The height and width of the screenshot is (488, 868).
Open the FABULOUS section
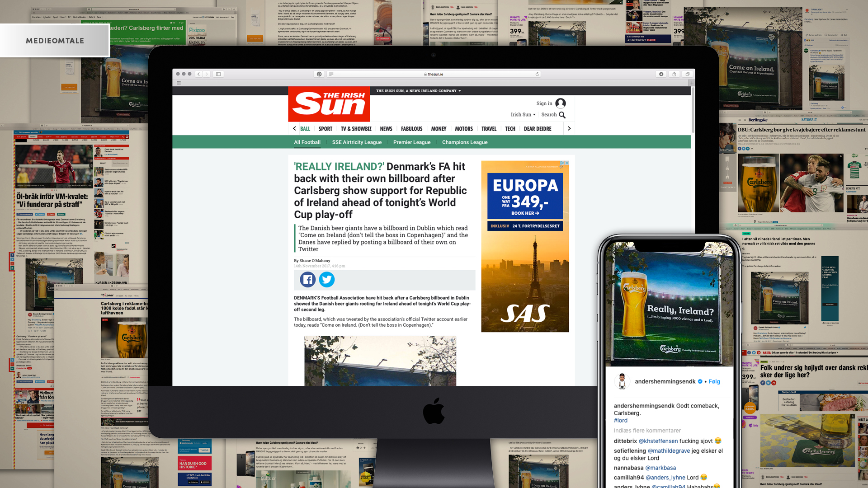pos(412,129)
